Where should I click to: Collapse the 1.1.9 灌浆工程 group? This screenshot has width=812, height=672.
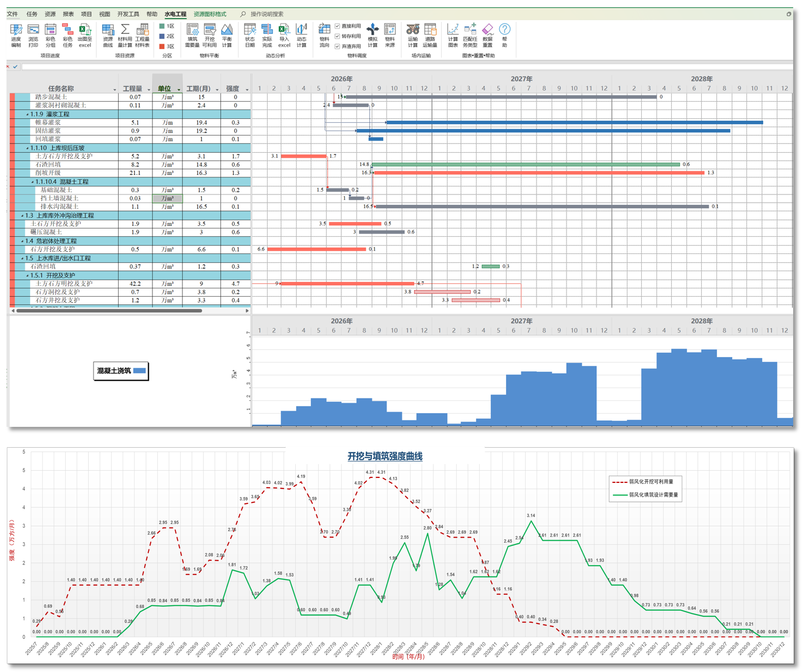(27, 114)
